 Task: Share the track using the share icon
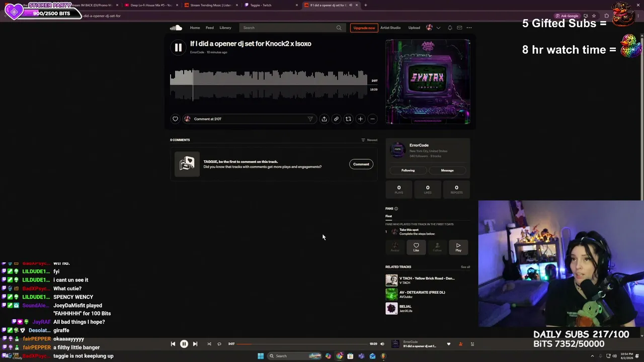[x=324, y=119]
